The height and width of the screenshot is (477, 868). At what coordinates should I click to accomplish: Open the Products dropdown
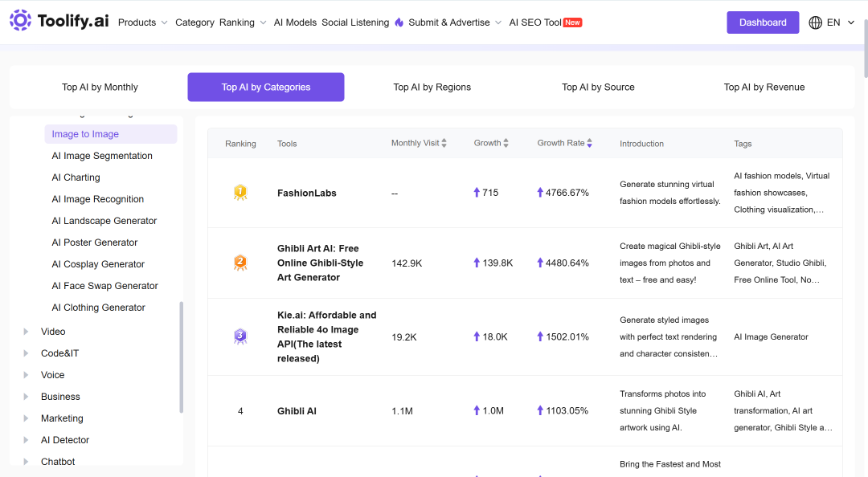coord(142,22)
